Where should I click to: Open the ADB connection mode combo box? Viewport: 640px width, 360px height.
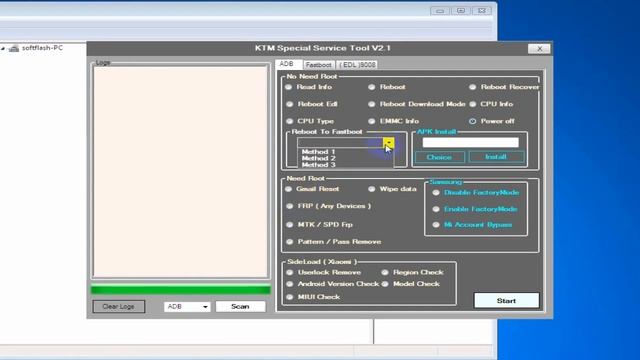click(187, 307)
